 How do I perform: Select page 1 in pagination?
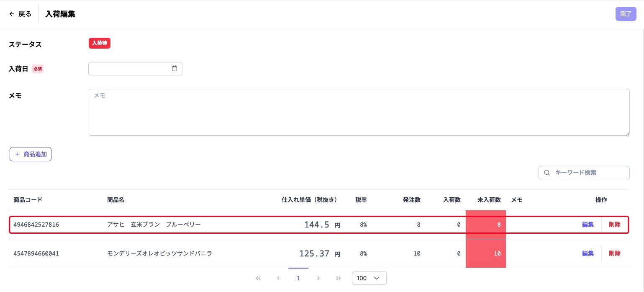click(298, 278)
